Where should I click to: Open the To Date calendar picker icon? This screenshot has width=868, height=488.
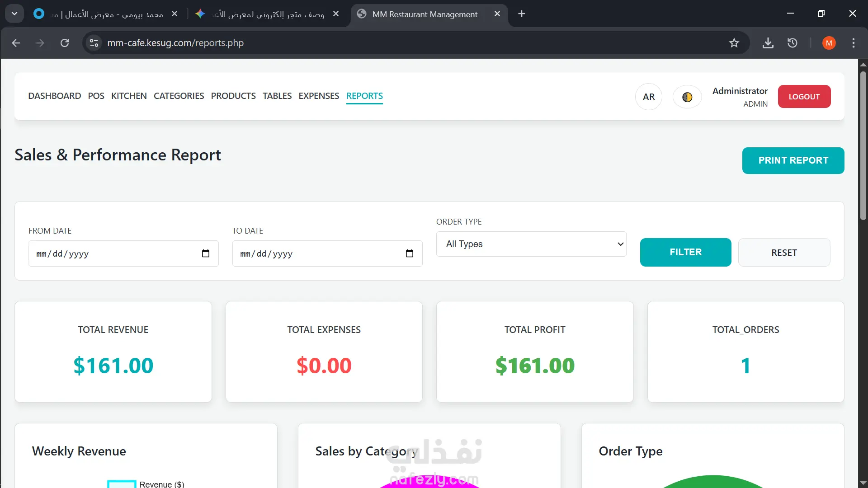pos(410,253)
